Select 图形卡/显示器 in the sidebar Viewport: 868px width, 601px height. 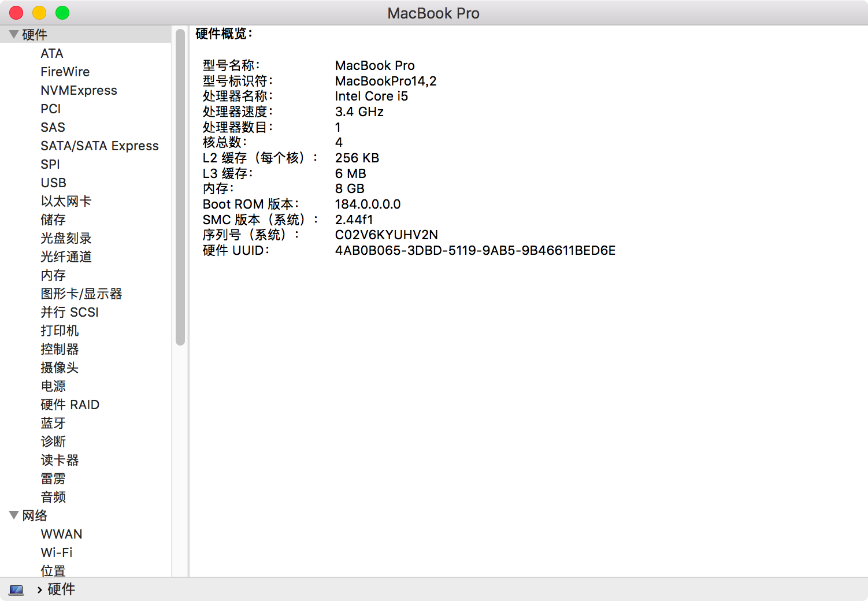81,294
